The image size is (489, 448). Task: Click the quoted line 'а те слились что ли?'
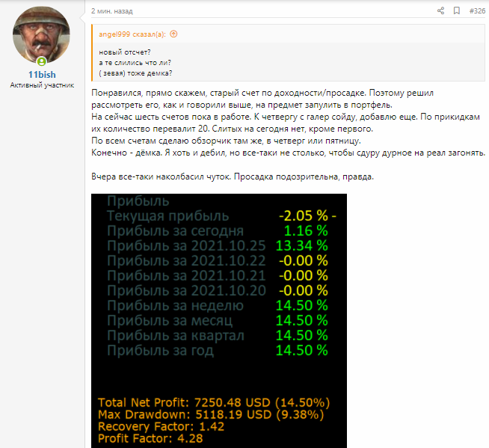[x=135, y=63]
